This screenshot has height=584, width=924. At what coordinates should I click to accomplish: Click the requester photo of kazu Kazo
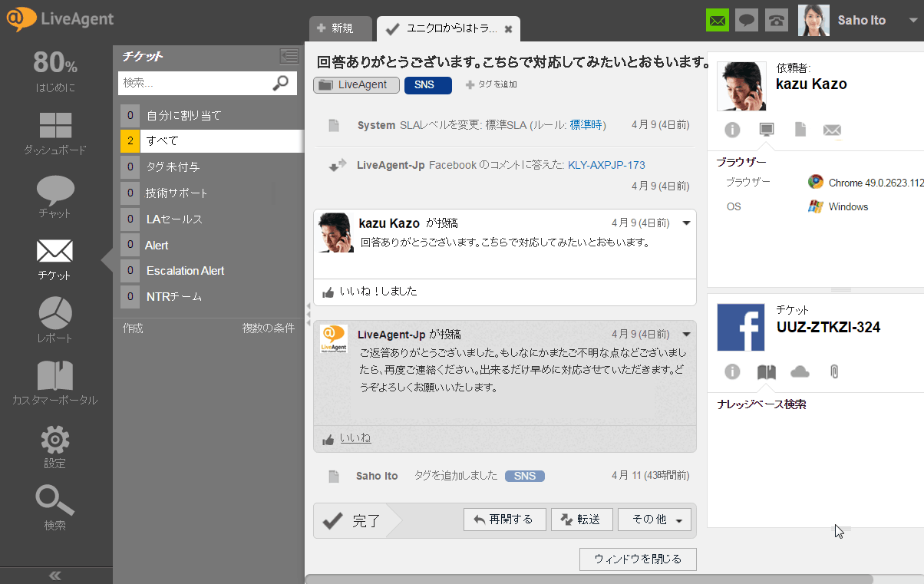[x=741, y=86]
